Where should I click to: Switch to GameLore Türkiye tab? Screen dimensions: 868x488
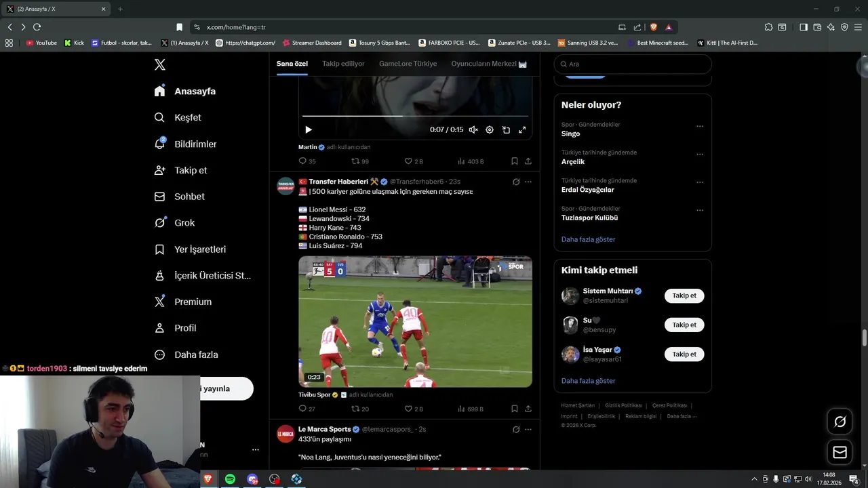point(408,64)
